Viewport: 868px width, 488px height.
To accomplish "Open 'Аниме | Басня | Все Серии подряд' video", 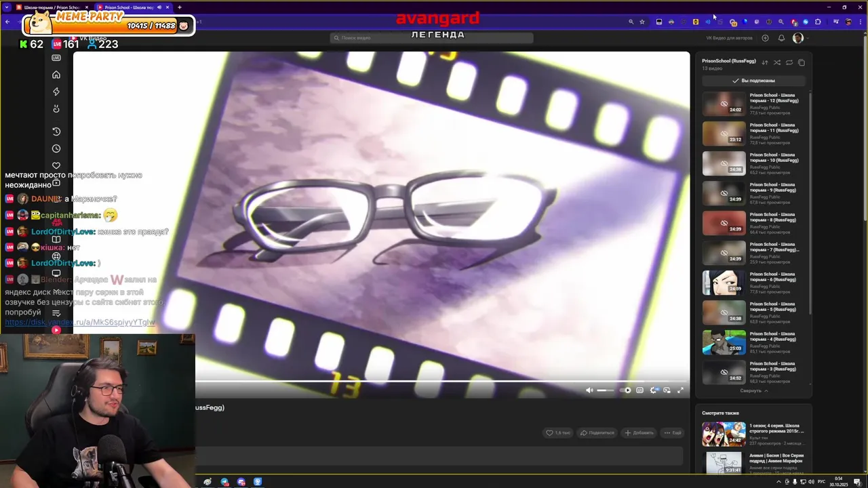I will [x=724, y=462].
